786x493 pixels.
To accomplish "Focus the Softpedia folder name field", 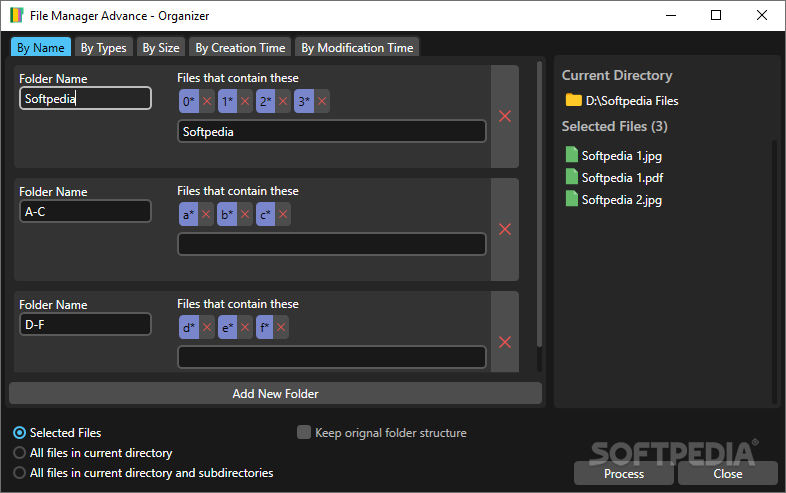I will (85, 98).
